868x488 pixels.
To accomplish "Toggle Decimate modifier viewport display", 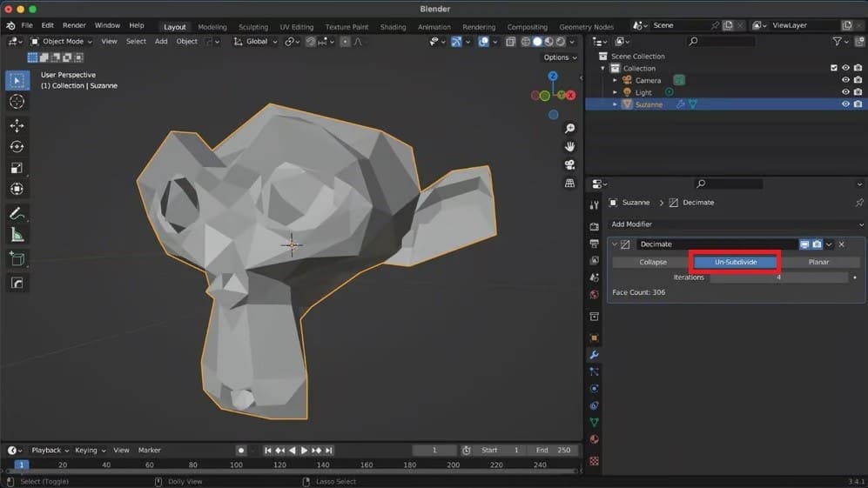I will pos(804,244).
